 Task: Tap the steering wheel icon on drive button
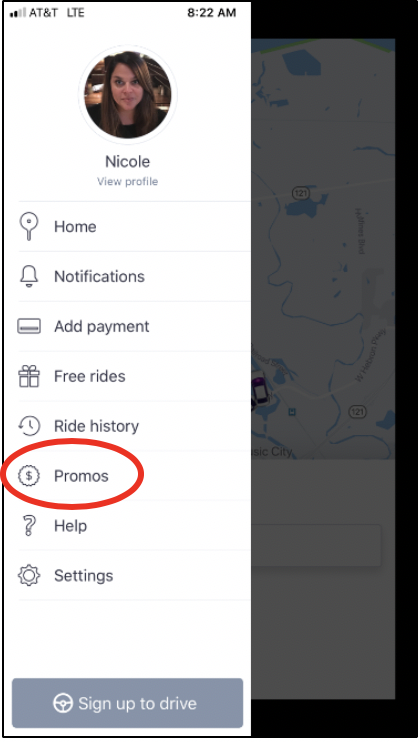click(x=62, y=704)
